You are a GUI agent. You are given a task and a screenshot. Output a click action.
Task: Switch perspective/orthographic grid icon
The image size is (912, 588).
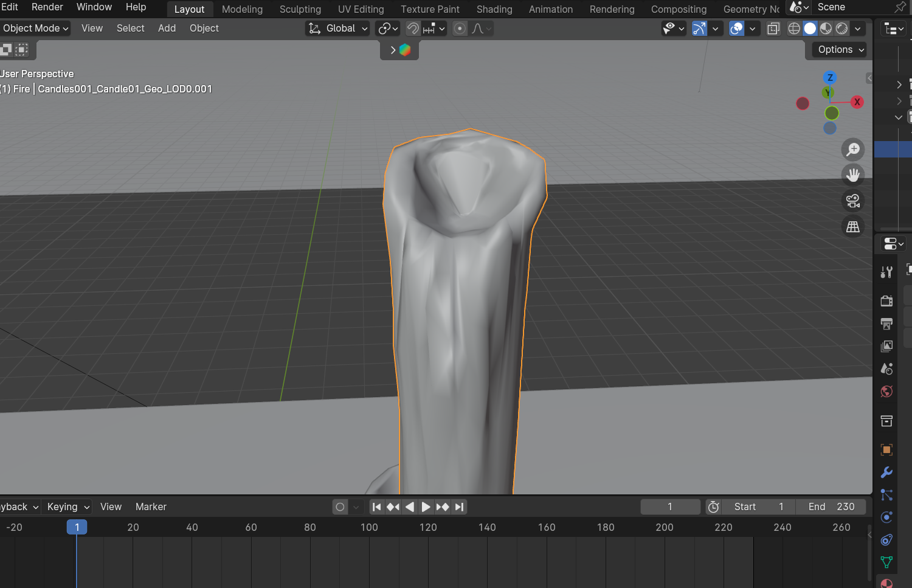pyautogui.click(x=853, y=227)
